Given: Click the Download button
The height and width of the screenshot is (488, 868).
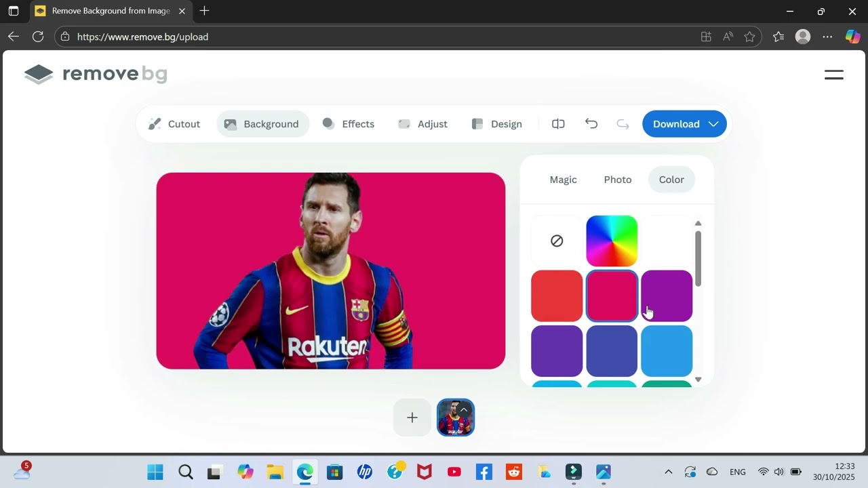Looking at the screenshot, I should coord(684,124).
